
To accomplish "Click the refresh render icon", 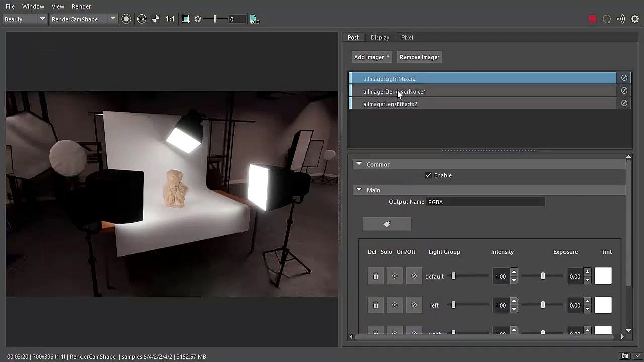I will pos(607,19).
